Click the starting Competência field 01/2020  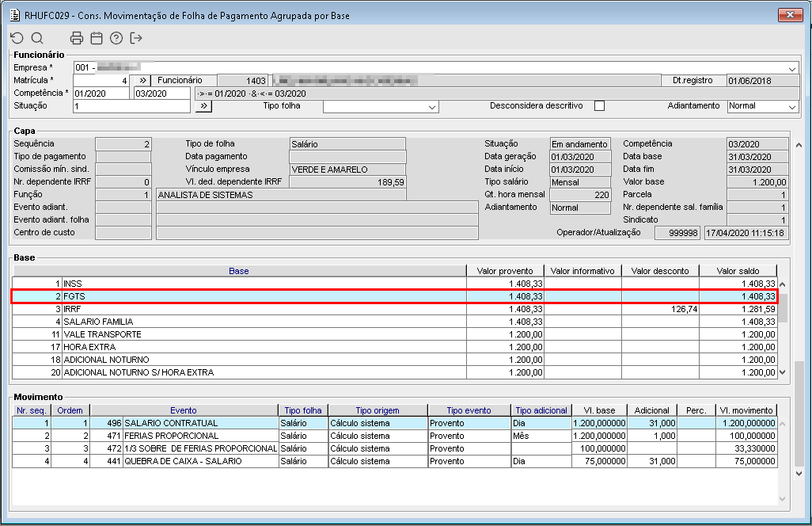101,93
